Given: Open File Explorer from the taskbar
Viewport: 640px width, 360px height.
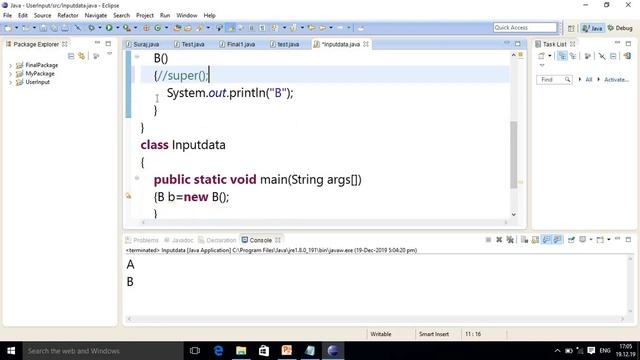Looking at the screenshot, I should (241, 351).
